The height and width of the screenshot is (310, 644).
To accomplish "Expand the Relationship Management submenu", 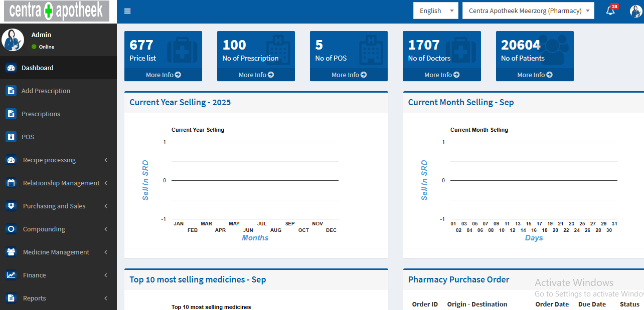I will 106,183.
